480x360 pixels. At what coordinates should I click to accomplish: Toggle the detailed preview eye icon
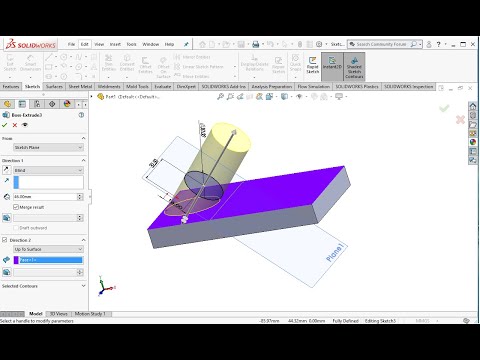pos(25,125)
